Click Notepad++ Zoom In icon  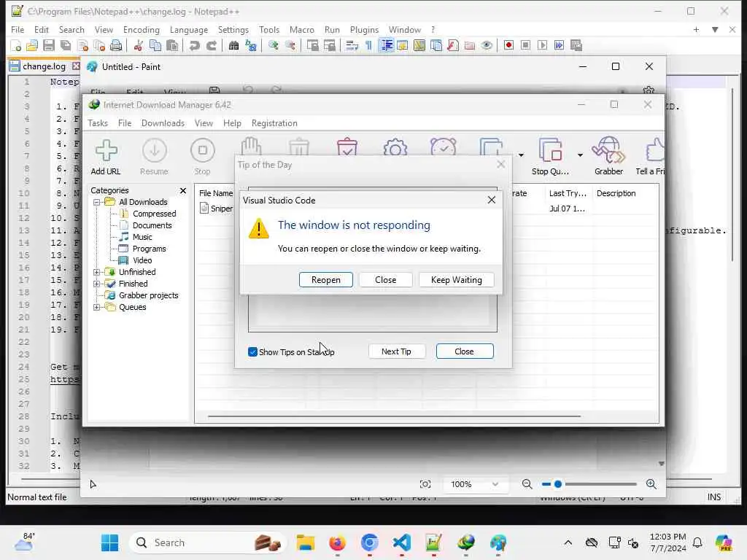274,46
